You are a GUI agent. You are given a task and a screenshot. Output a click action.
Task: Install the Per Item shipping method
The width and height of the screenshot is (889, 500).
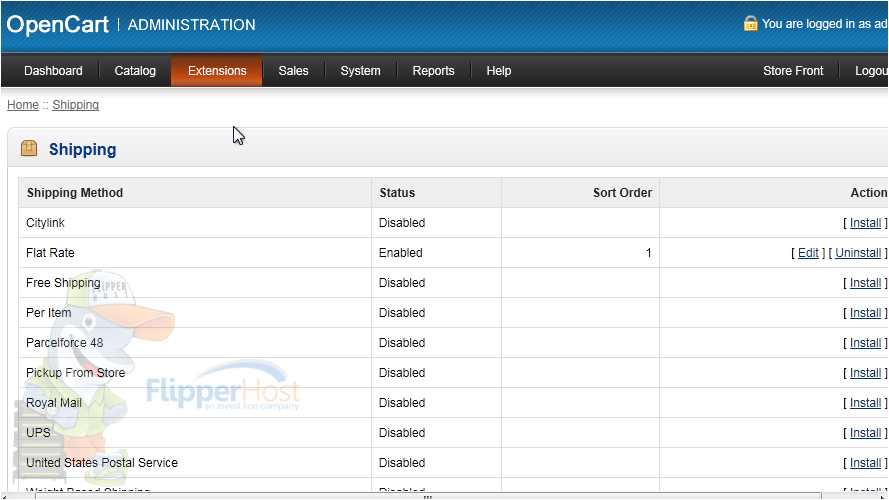click(865, 313)
